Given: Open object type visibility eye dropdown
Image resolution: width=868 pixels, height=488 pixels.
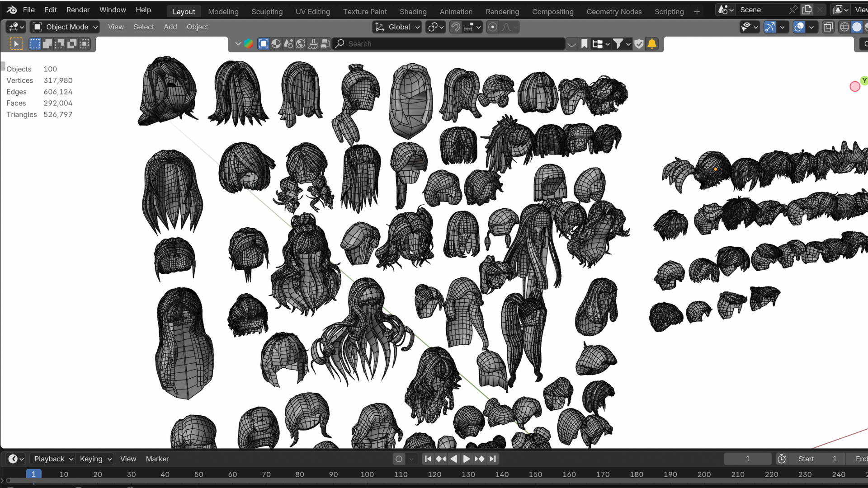Looking at the screenshot, I should [749, 27].
